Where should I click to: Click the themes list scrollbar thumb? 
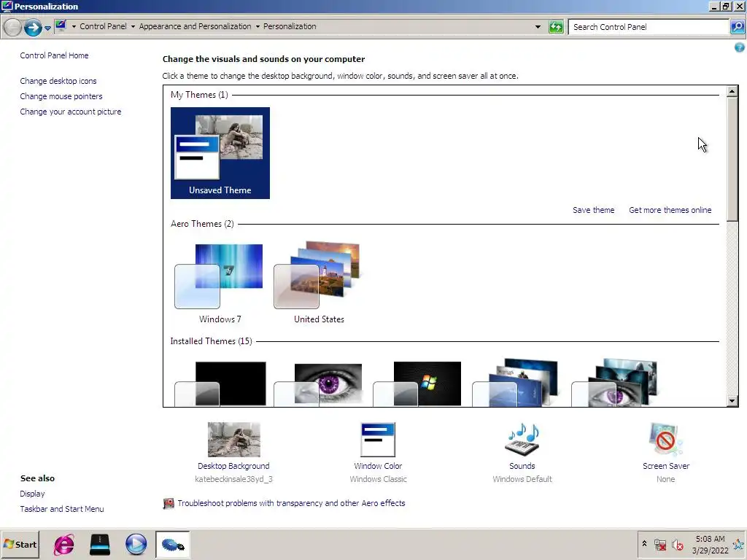[x=732, y=159]
